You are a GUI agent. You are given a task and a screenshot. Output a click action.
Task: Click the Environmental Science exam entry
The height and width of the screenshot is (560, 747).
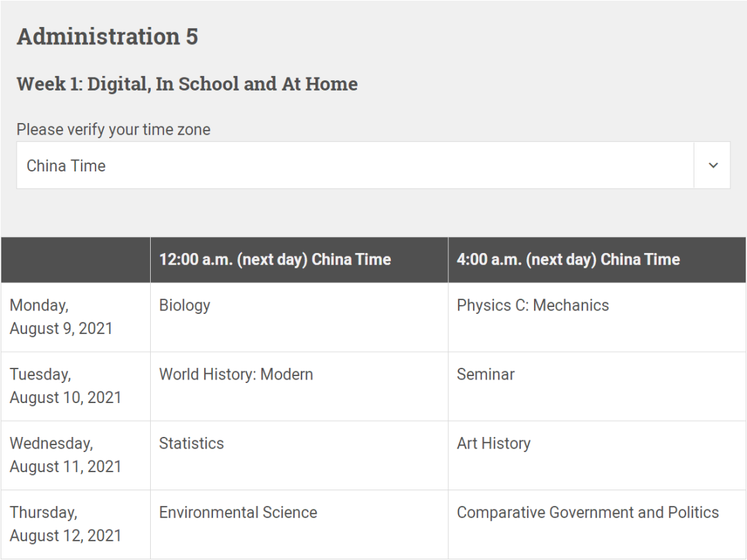(x=238, y=513)
